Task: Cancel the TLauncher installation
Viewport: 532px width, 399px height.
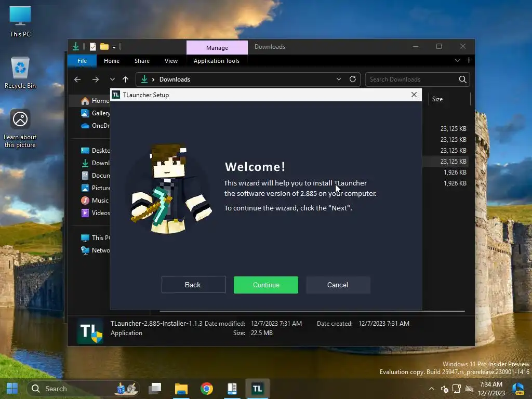Action: click(x=338, y=285)
